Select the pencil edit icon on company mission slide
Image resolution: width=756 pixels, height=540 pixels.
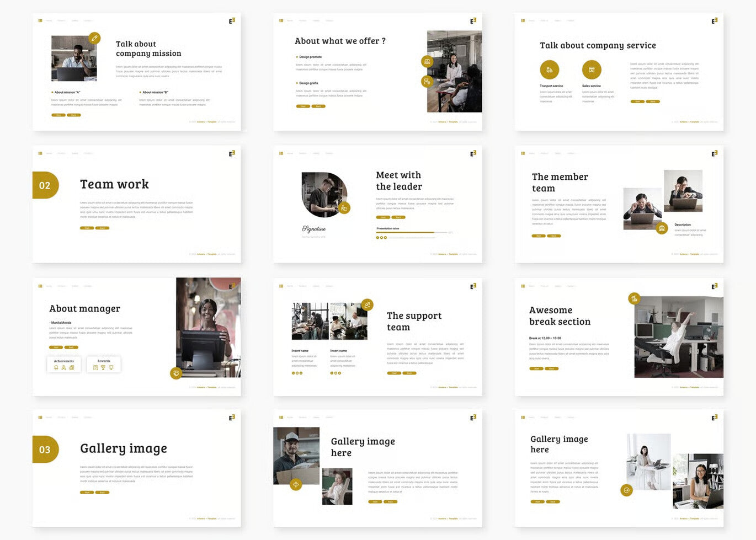point(95,39)
